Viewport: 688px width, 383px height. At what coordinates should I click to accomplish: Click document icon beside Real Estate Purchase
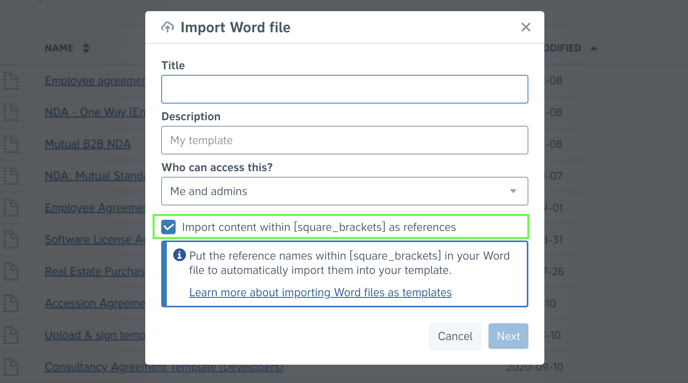[x=11, y=272]
